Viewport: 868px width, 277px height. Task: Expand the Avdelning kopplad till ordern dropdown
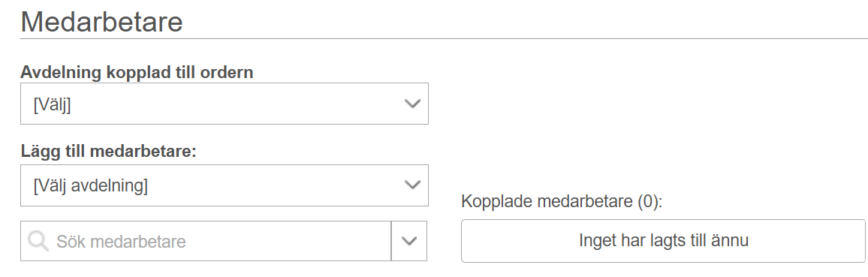225,104
